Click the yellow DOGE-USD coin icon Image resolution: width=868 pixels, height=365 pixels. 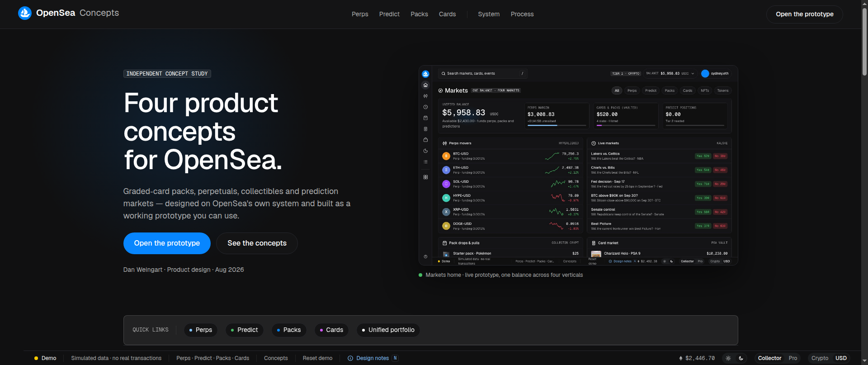tap(446, 226)
